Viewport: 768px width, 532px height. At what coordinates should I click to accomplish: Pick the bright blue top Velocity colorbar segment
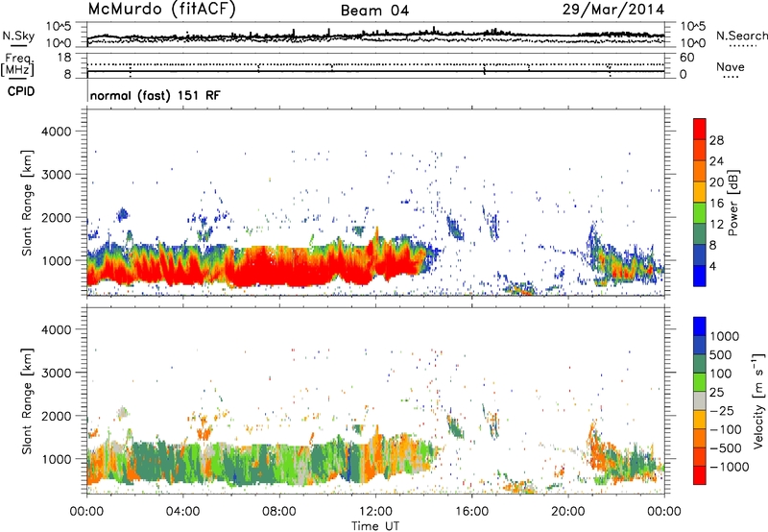pyautogui.click(x=700, y=326)
